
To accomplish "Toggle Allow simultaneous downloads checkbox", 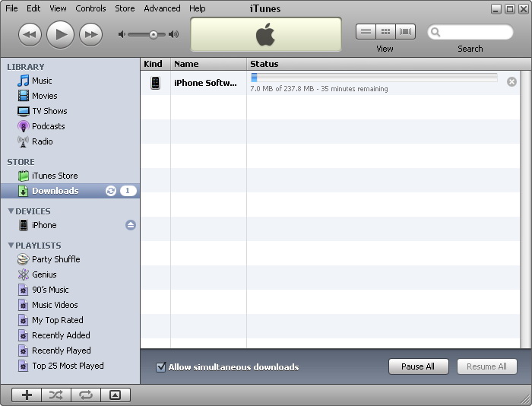I will tap(161, 367).
